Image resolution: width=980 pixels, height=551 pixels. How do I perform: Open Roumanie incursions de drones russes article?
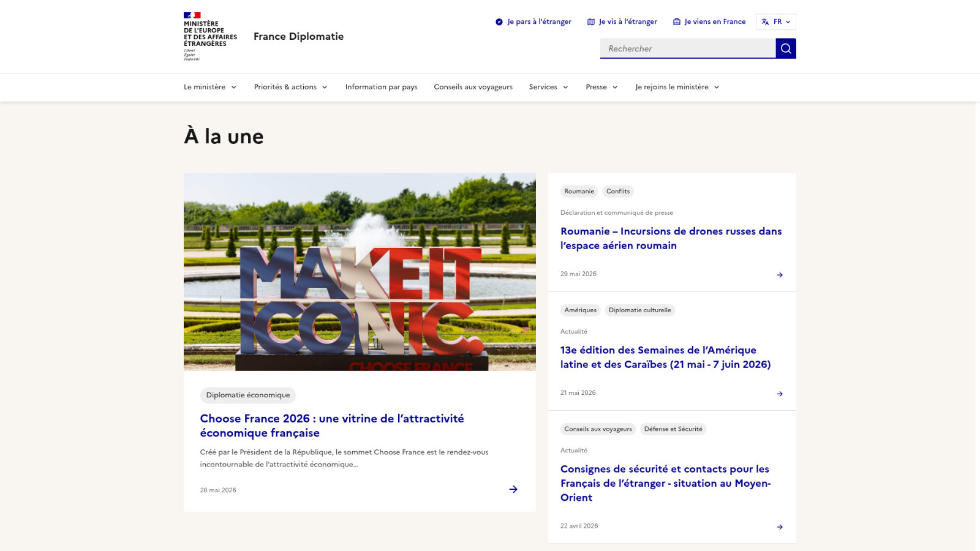coord(671,238)
